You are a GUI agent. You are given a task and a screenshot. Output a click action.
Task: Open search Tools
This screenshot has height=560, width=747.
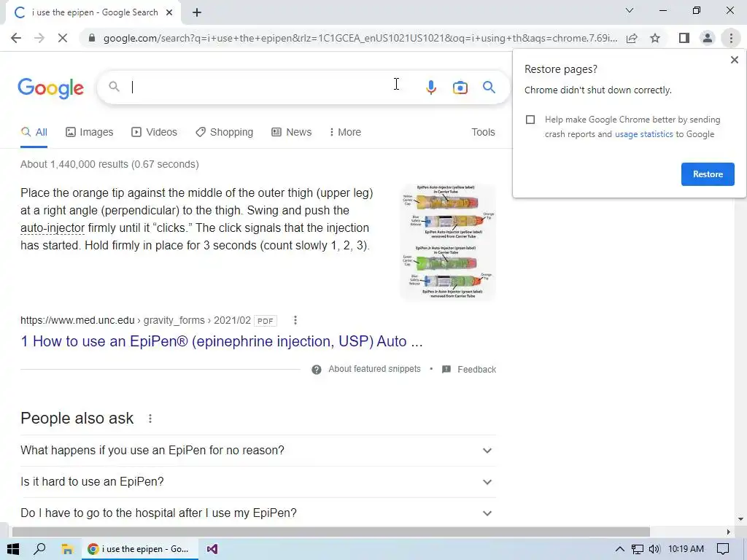click(483, 133)
